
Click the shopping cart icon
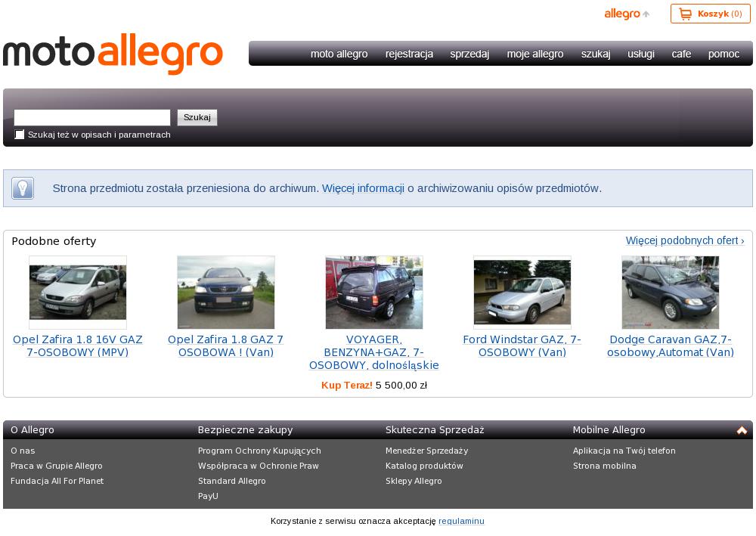pyautogui.click(x=685, y=14)
